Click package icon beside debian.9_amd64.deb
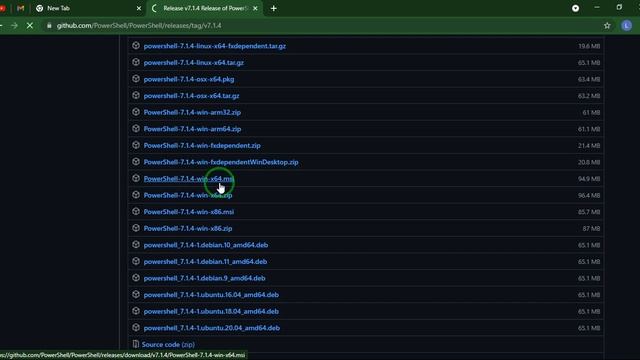 [136, 278]
